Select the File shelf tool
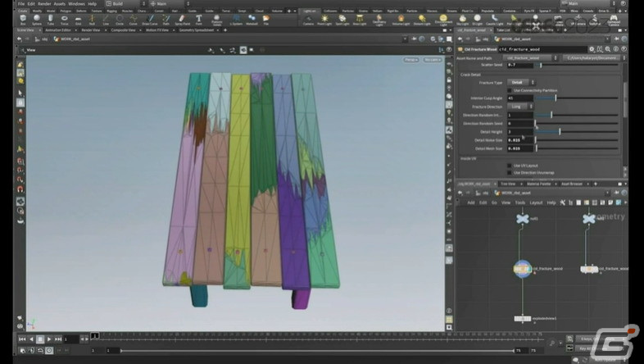This screenshot has width=644, height=364. tap(266, 20)
